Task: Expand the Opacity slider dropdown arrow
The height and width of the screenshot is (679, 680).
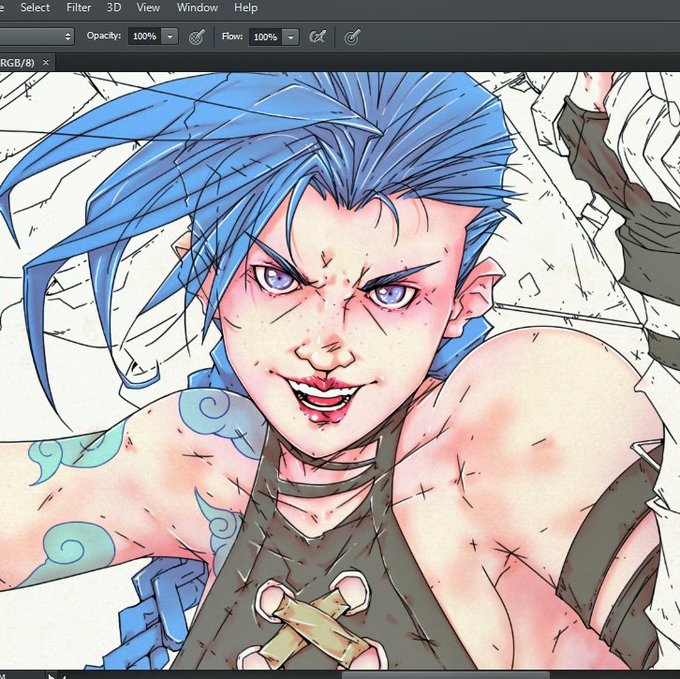Action: coord(170,37)
